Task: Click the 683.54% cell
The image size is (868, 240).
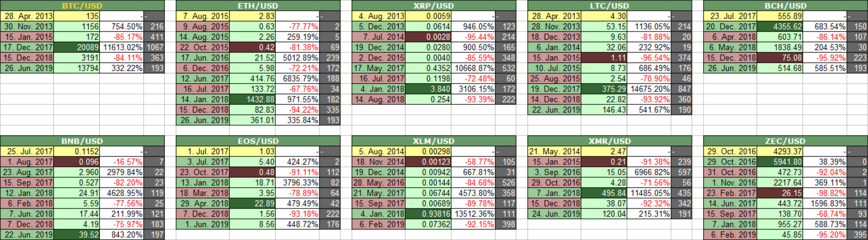Action: [825, 27]
